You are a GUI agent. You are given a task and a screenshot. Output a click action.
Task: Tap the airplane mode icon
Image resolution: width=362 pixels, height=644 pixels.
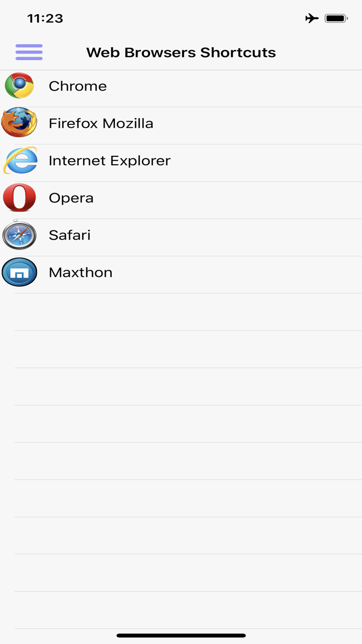pyautogui.click(x=311, y=18)
